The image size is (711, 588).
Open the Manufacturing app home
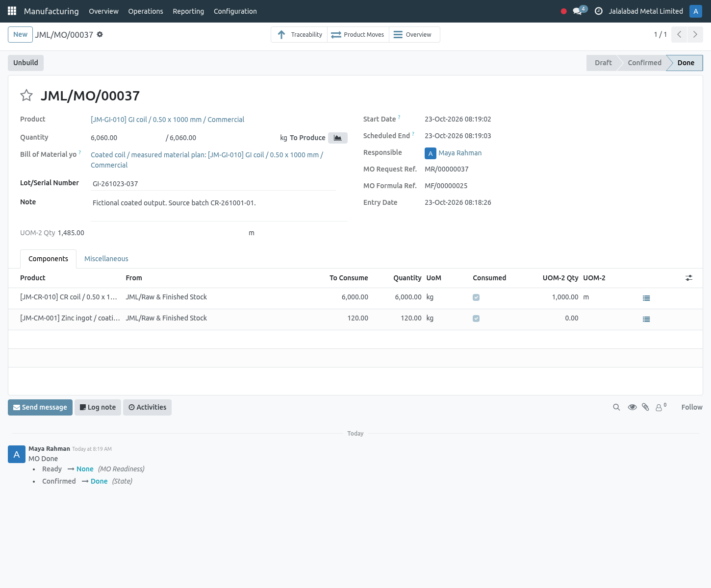click(51, 11)
